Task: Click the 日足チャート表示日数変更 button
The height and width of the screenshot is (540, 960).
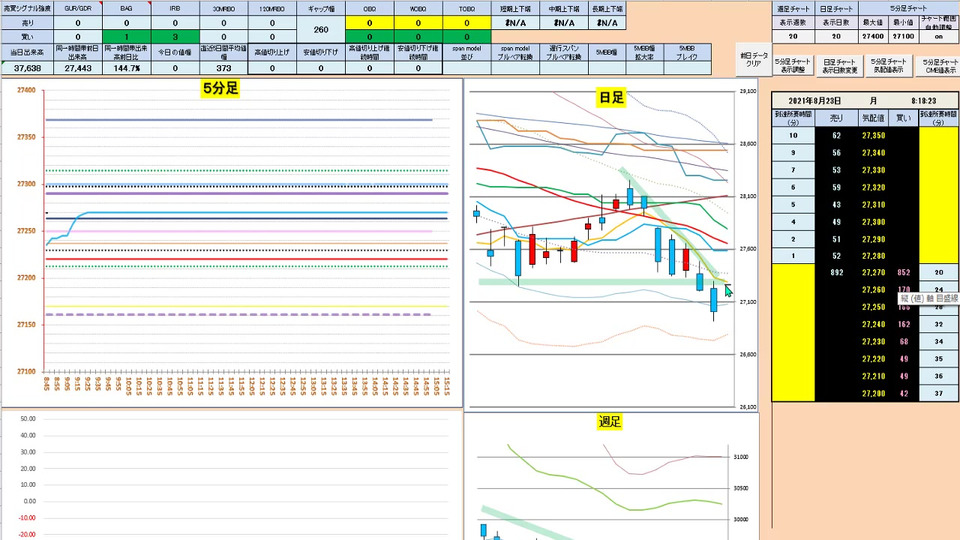Action: click(x=839, y=66)
